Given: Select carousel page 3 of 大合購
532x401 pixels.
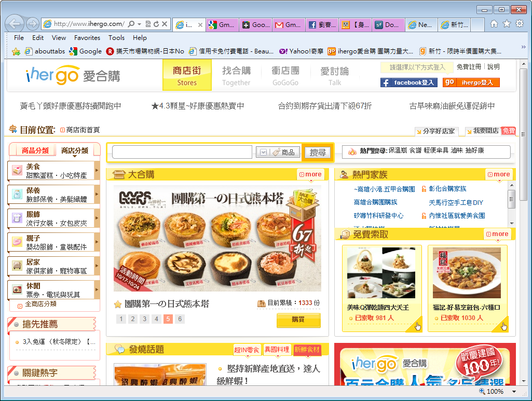Looking at the screenshot, I should click(x=144, y=319).
